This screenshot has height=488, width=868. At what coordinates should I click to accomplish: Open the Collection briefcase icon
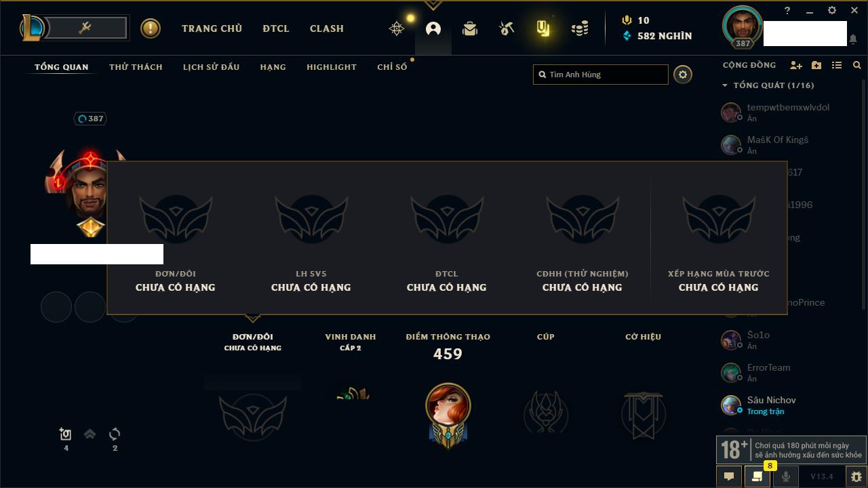pyautogui.click(x=470, y=28)
